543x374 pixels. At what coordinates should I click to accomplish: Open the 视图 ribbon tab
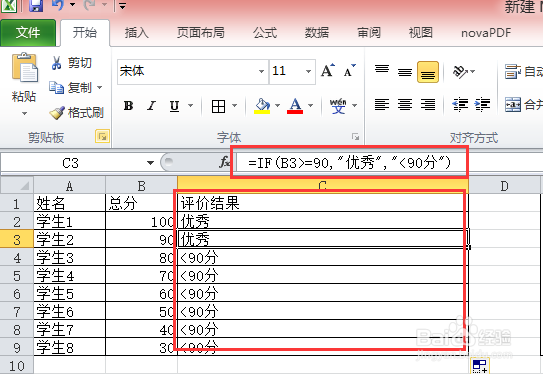tap(421, 33)
